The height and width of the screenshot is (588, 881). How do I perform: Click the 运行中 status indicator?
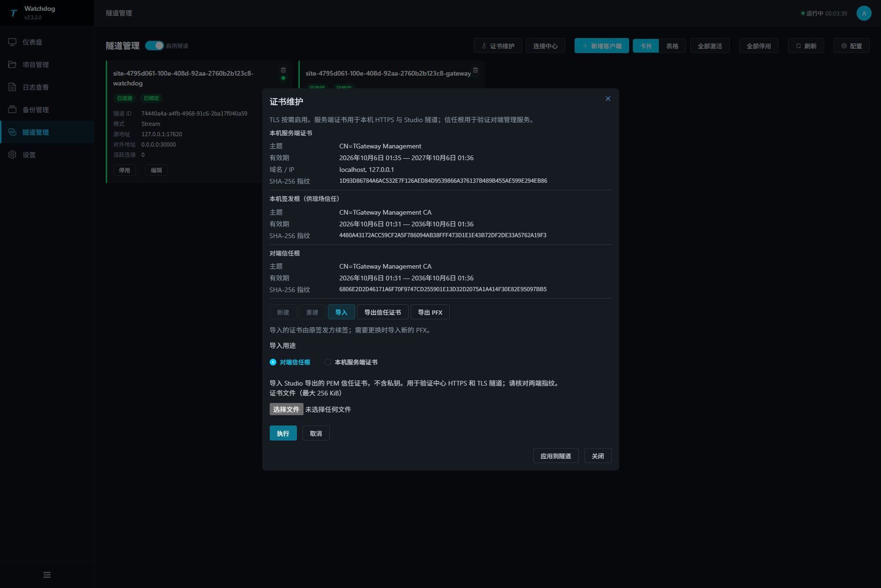click(824, 14)
